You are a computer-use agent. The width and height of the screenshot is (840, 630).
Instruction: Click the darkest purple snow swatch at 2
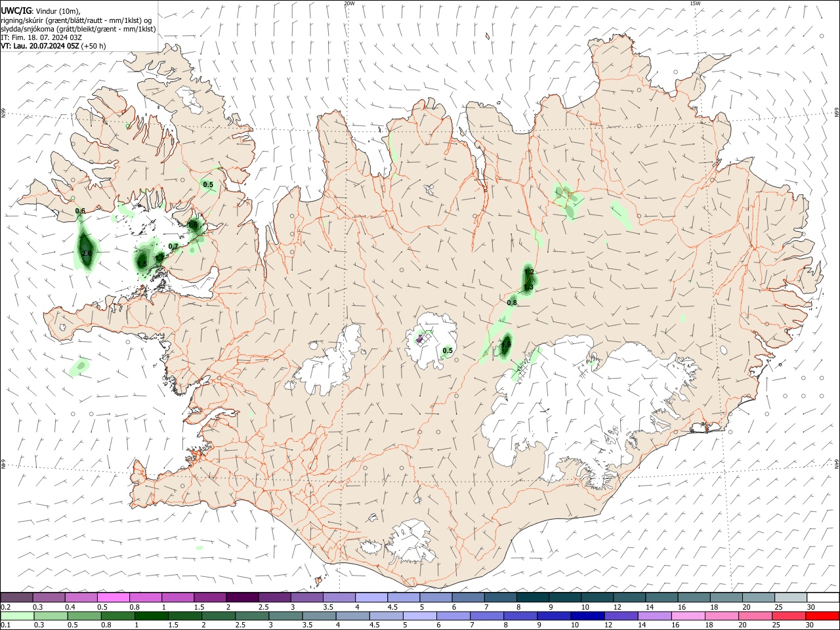pyautogui.click(x=241, y=598)
